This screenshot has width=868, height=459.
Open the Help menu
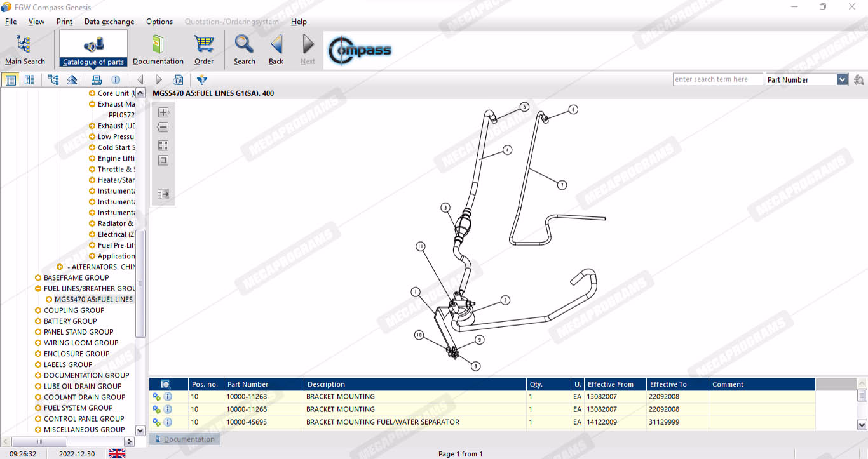[299, 22]
